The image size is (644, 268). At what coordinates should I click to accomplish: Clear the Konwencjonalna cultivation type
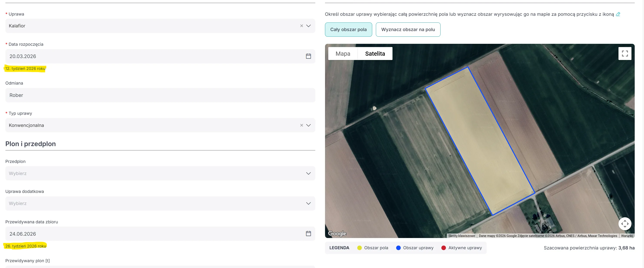click(301, 125)
